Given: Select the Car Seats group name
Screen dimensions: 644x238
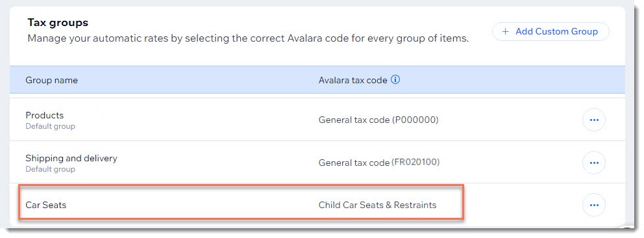Looking at the screenshot, I should point(45,205).
